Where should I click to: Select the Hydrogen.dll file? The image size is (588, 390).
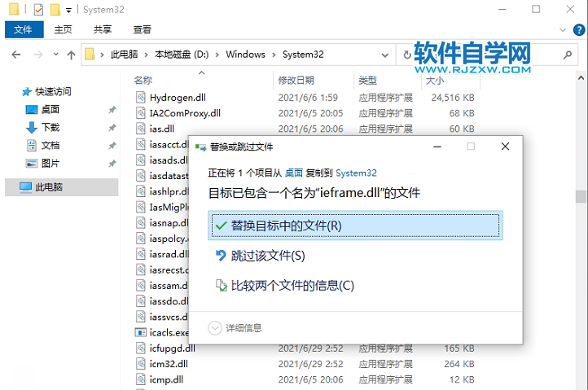pyautogui.click(x=178, y=98)
